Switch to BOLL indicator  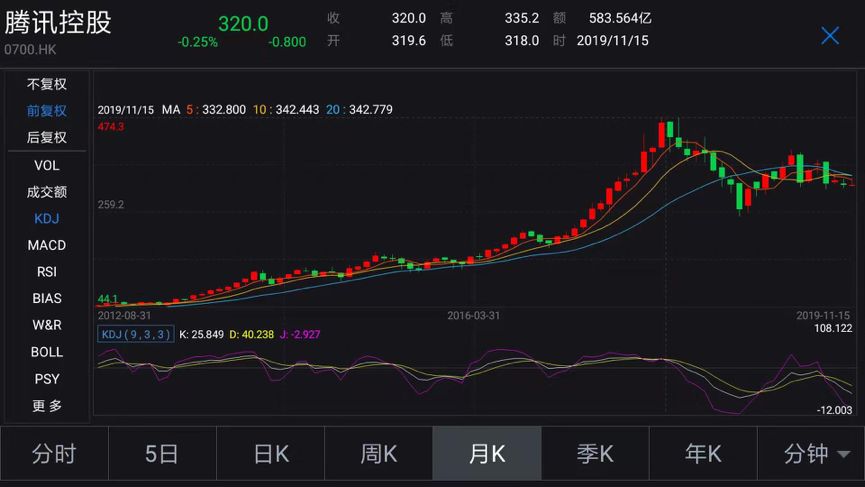pos(47,352)
